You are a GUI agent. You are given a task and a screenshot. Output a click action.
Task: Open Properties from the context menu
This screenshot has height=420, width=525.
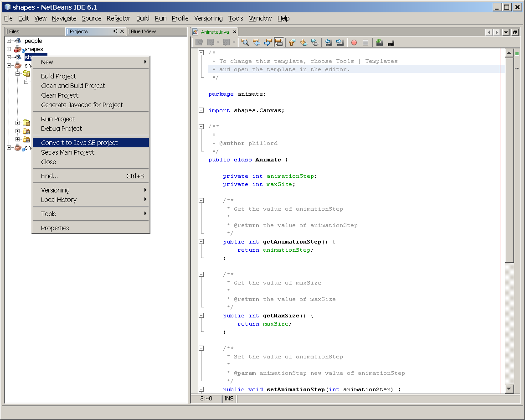(x=55, y=228)
